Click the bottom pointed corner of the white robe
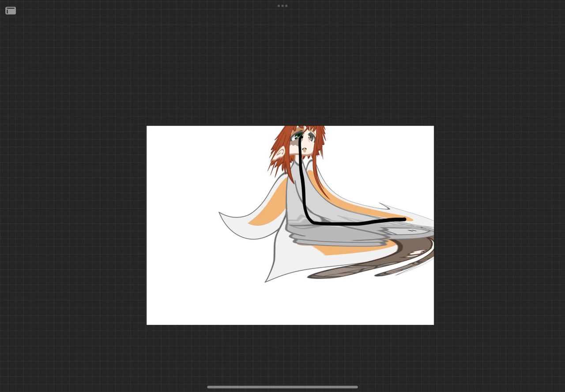The image size is (565, 392). (266, 280)
